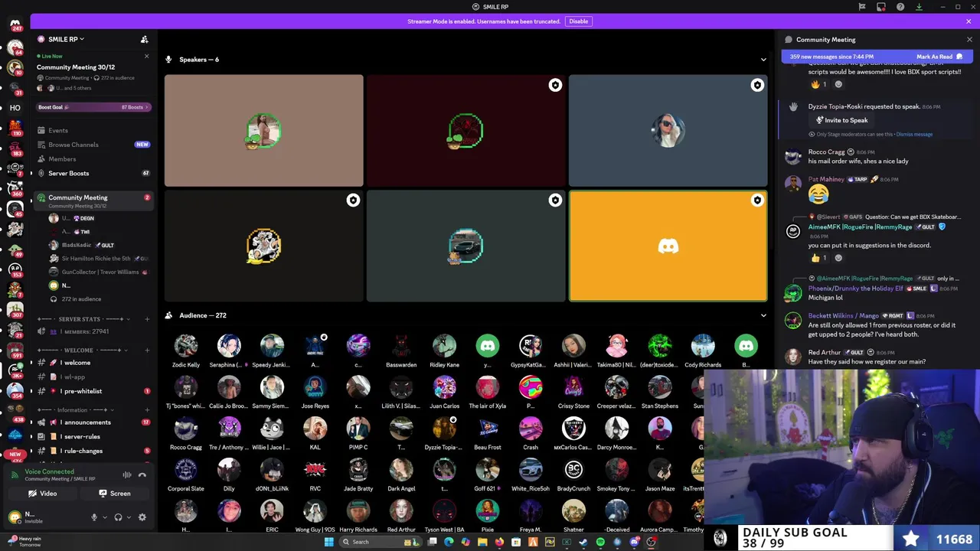Screen dimensions: 980x551
Task: Dismiss the Streamer Mode purple banner
Action: coord(969,21)
